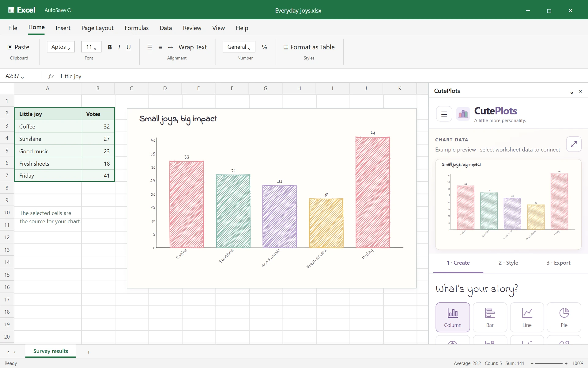Select the cell containing Sunshine
This screenshot has width=588, height=368.
tap(48, 139)
